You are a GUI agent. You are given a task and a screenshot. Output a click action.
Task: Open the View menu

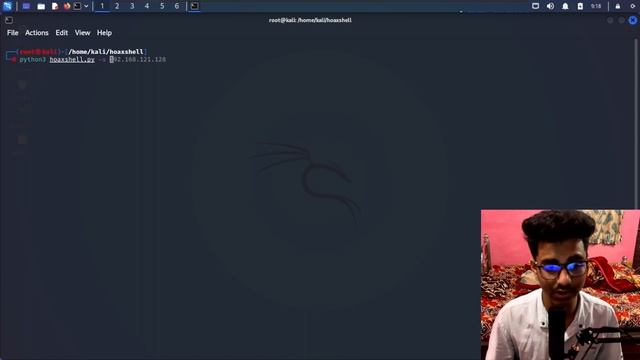82,33
